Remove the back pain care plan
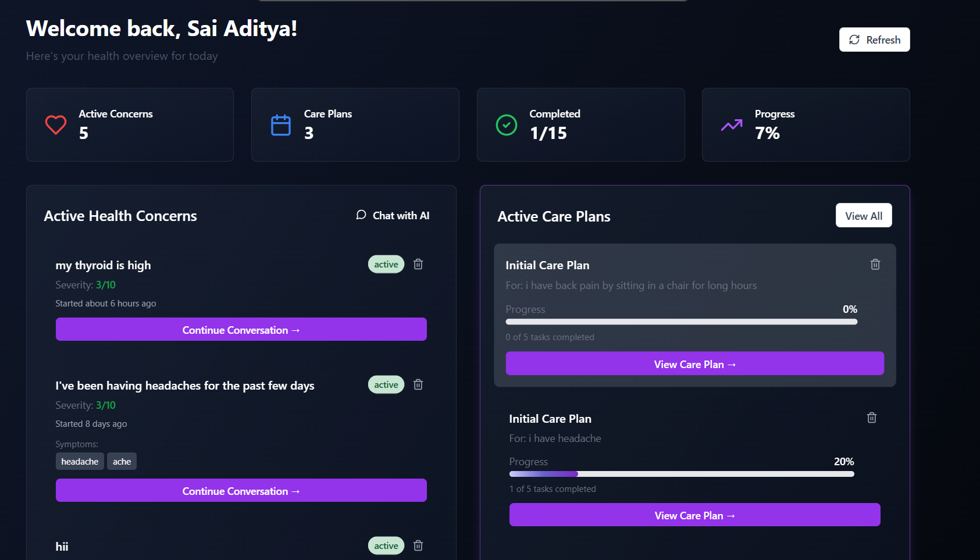Image resolution: width=980 pixels, height=560 pixels. pos(875,265)
